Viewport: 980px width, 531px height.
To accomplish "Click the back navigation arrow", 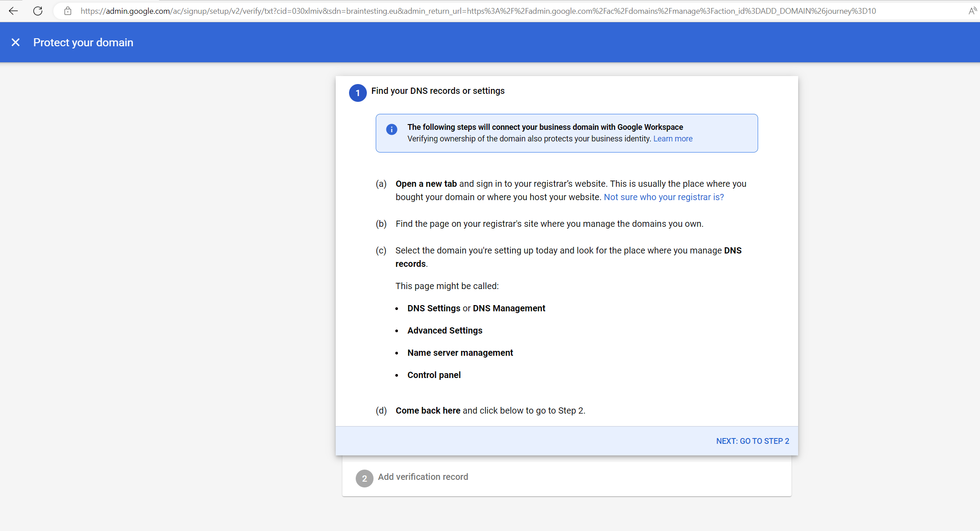I will point(13,11).
